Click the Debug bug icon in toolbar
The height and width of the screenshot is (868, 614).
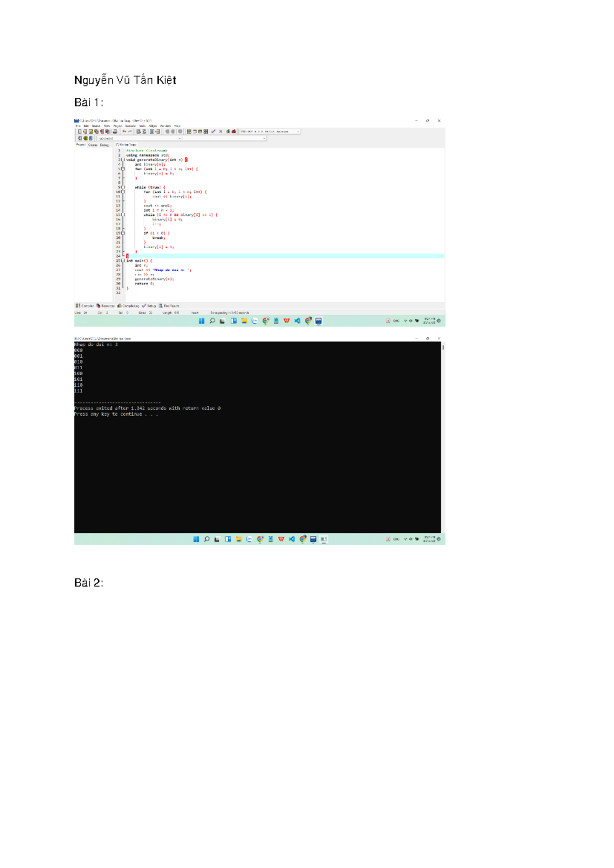[234, 132]
